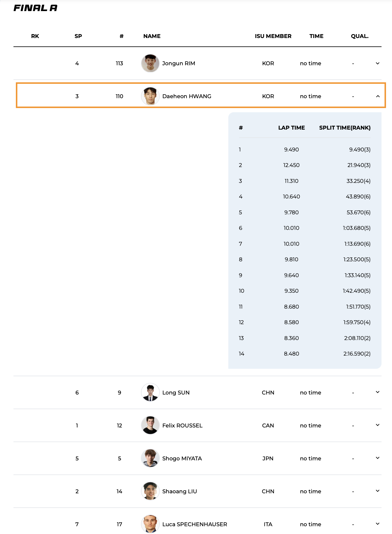Expand Shogo MIYATA row chevron
This screenshot has width=392, height=534.
pos(377,458)
